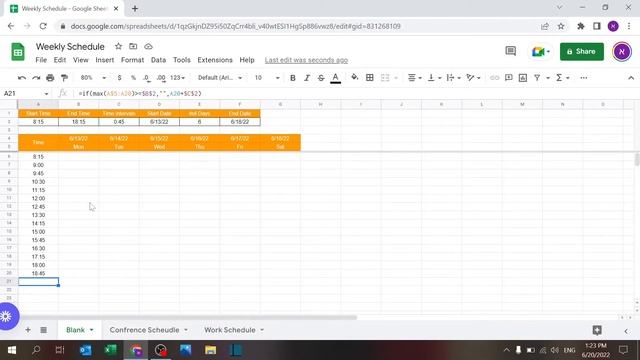This screenshot has width=640, height=360.
Task: Toggle bold formatting
Action: click(293, 78)
